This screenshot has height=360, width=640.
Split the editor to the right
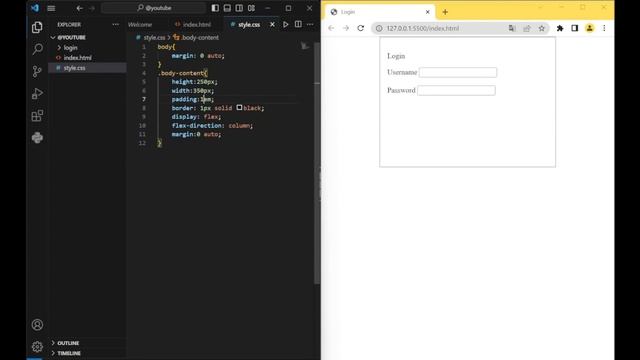tap(298, 24)
